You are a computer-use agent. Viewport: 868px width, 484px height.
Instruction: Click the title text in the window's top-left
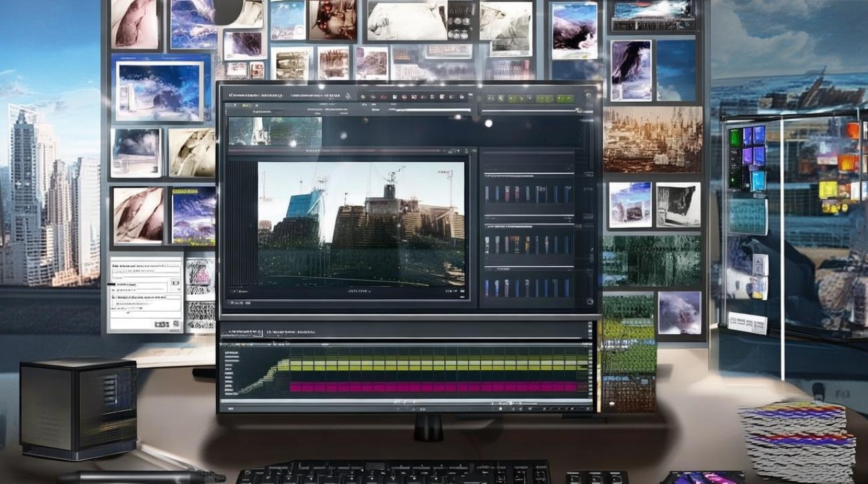point(255,96)
